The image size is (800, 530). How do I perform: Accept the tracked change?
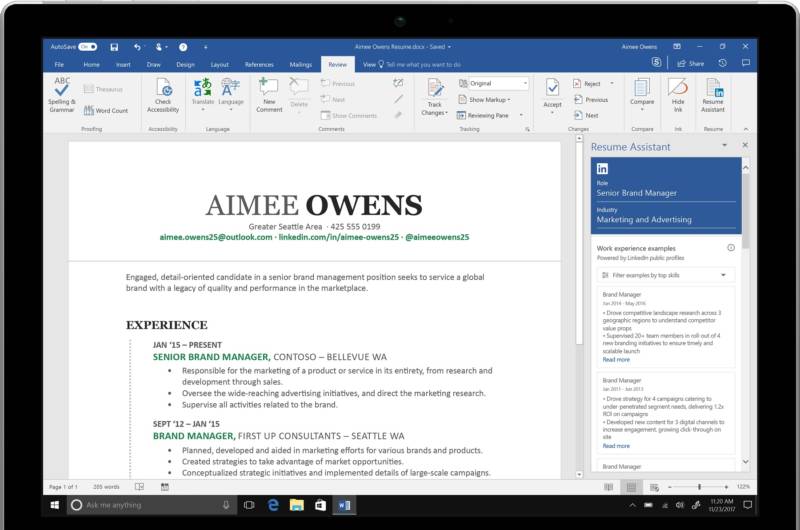click(x=552, y=95)
